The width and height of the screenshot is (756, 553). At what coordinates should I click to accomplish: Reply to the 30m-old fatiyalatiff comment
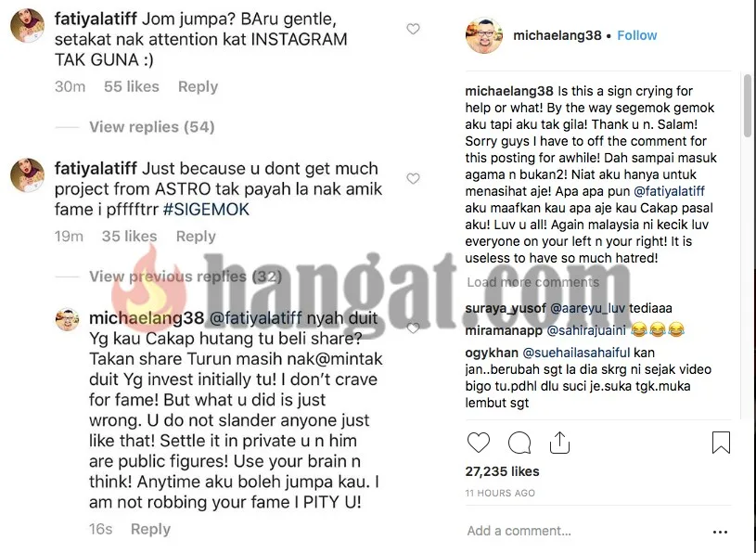[x=198, y=87]
